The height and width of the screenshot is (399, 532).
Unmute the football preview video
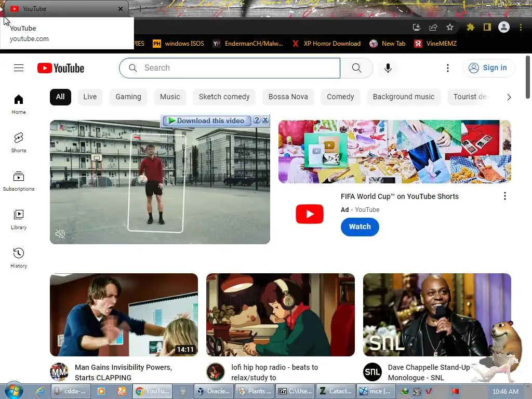coord(60,233)
